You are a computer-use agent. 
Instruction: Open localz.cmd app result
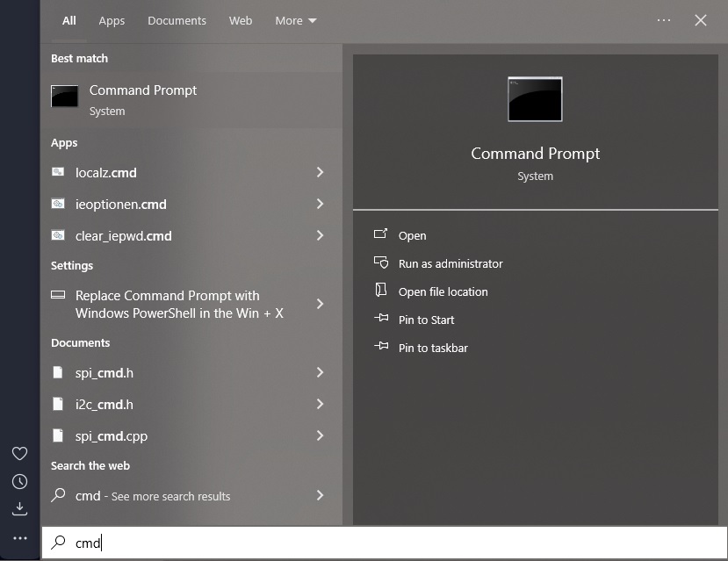(x=191, y=173)
